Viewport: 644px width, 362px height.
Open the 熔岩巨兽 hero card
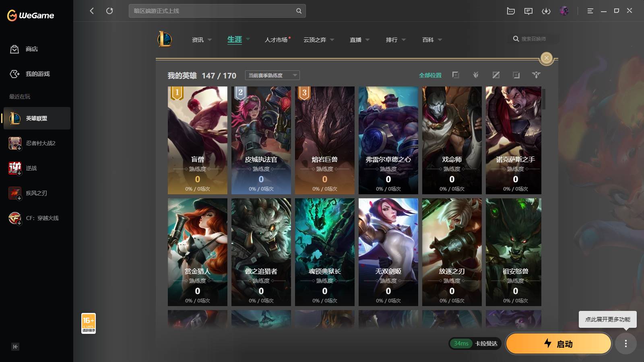pyautogui.click(x=325, y=140)
